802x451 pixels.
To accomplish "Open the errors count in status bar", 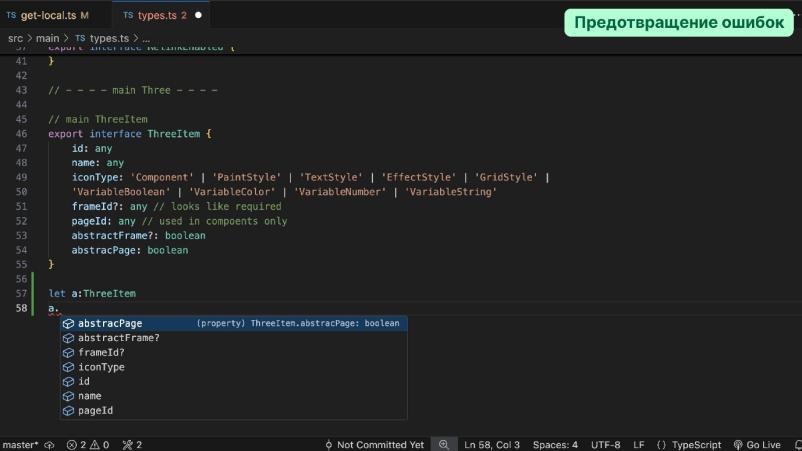I will click(x=77, y=445).
